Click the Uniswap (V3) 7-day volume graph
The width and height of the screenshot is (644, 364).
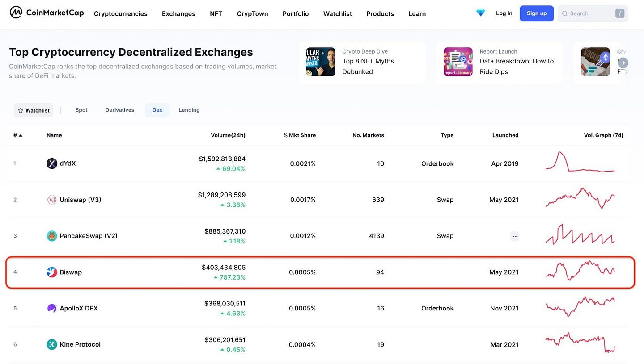[x=580, y=198]
